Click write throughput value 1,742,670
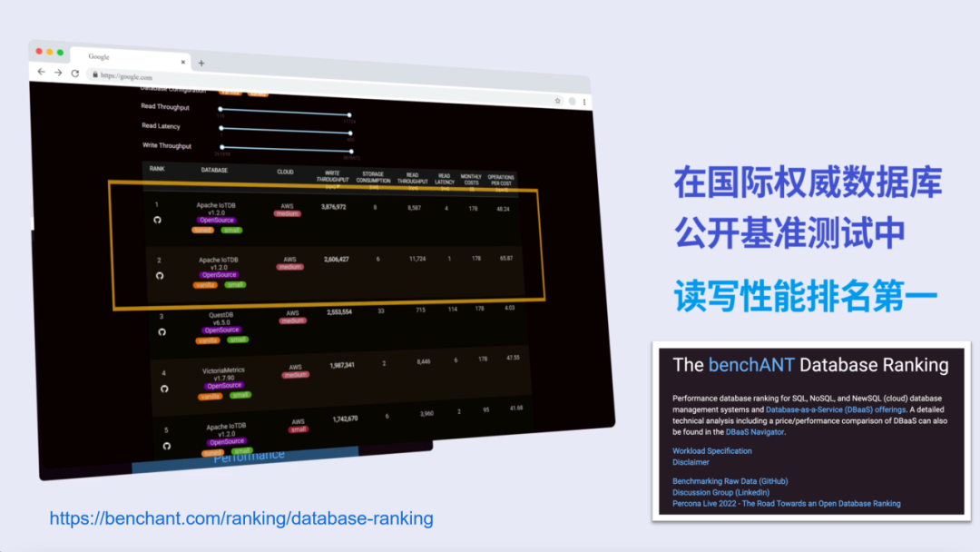The image size is (980, 552). pos(345,419)
